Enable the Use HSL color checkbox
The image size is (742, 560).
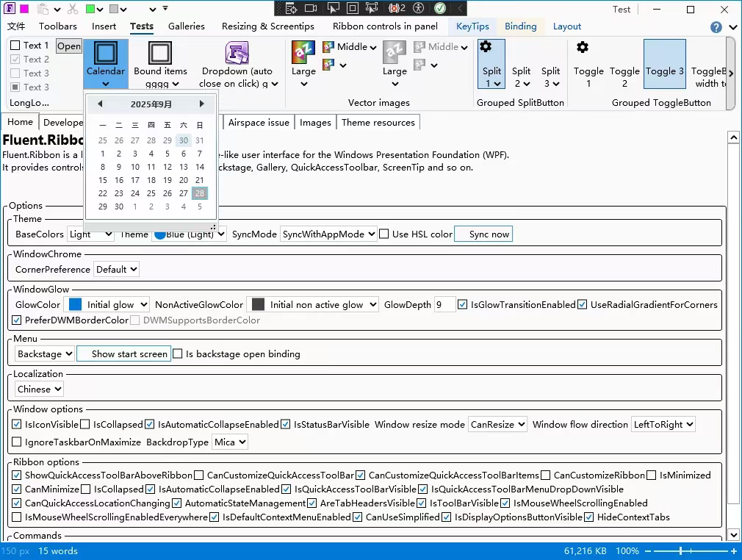pyautogui.click(x=384, y=234)
